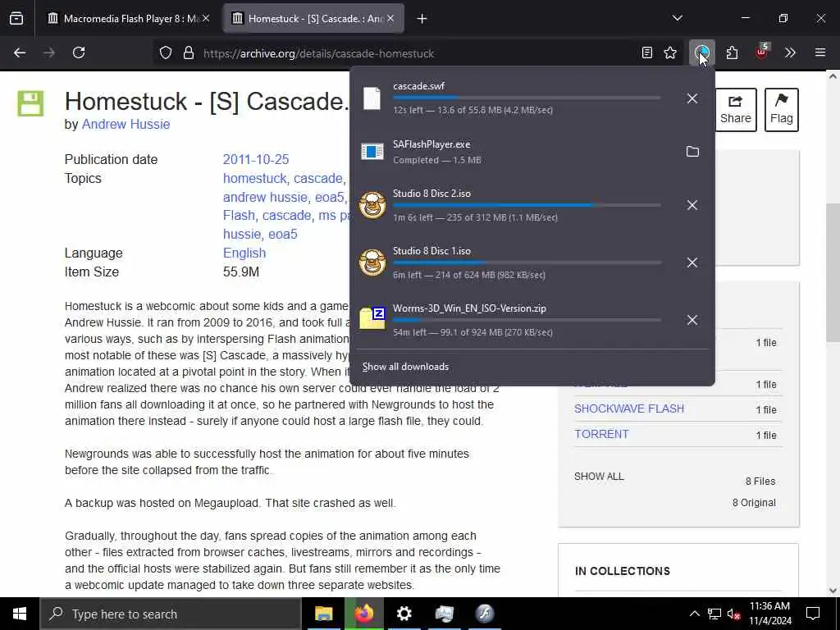Click the Studio 8 Disc 1.iso icon

372,262
